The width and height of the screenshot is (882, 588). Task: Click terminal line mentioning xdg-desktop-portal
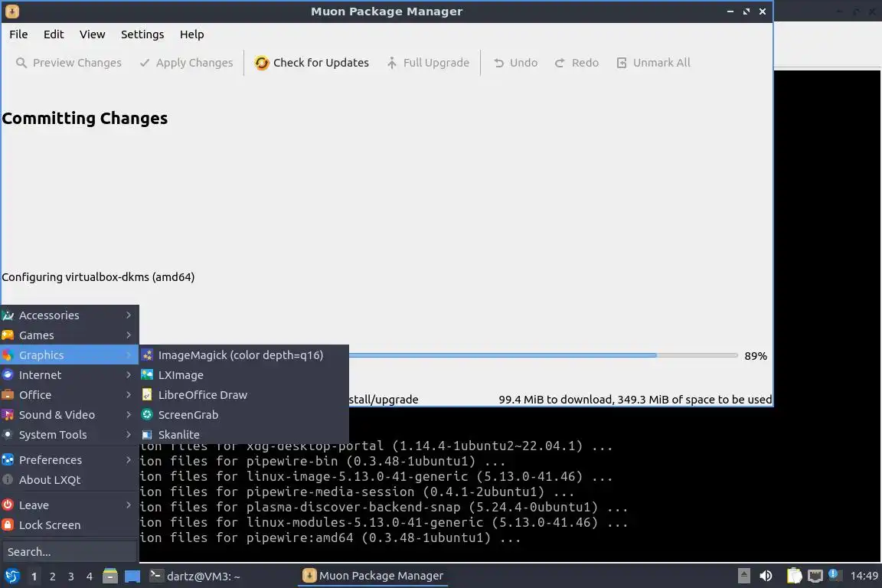click(376, 446)
